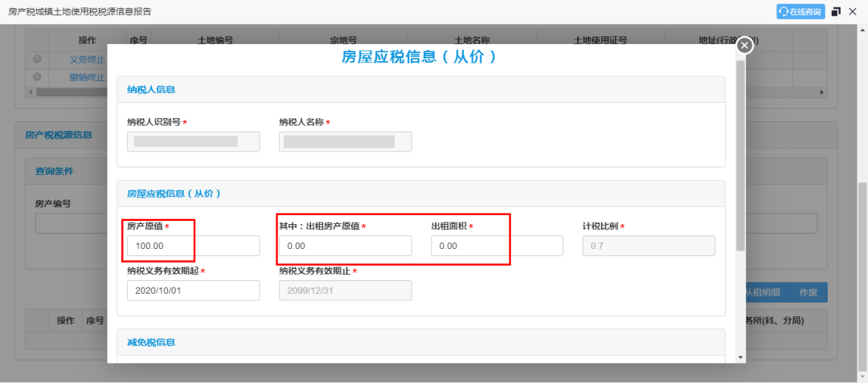
Task: Click the 纳税人识别号 input field
Action: [x=193, y=141]
